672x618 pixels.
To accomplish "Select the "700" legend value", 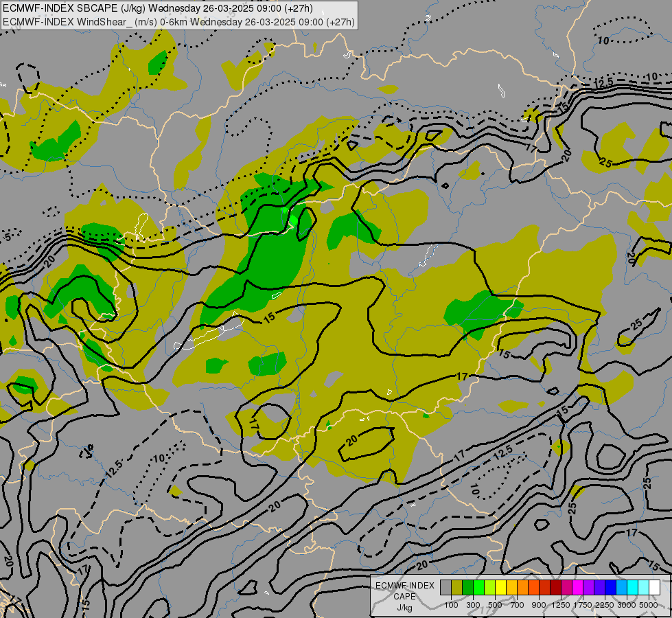I will coord(518,605).
